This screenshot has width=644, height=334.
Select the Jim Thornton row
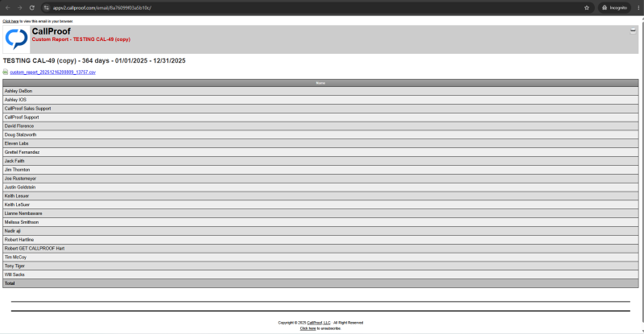(x=320, y=170)
